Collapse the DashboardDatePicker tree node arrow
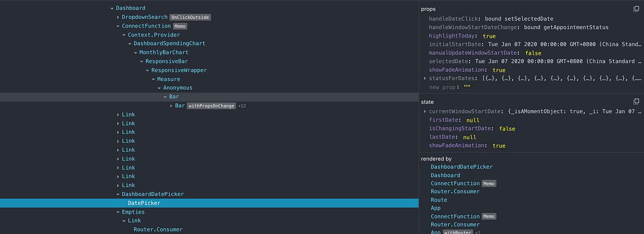 pos(118,194)
